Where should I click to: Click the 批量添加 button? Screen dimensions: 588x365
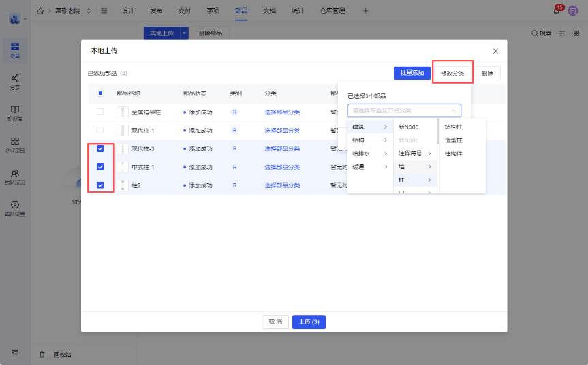click(412, 73)
